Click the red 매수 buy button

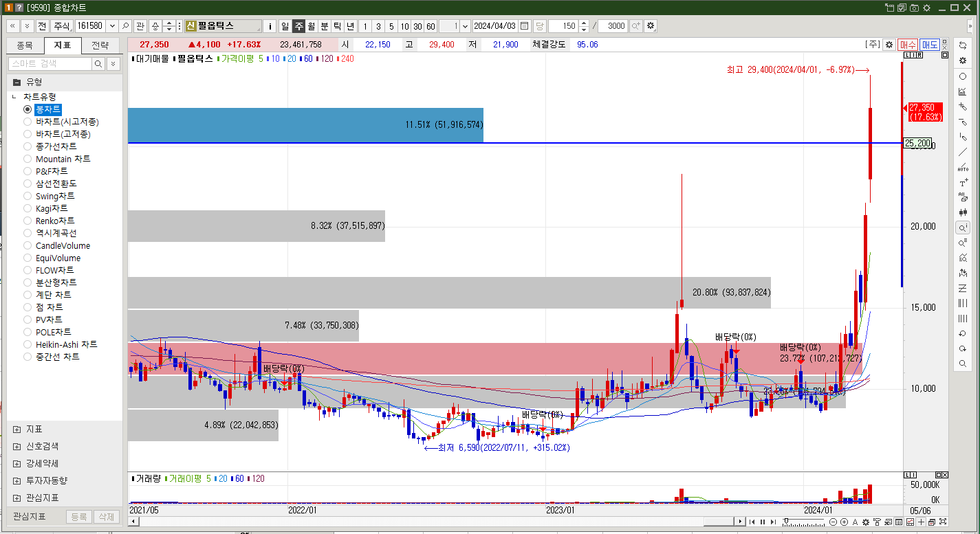pyautogui.click(x=908, y=44)
